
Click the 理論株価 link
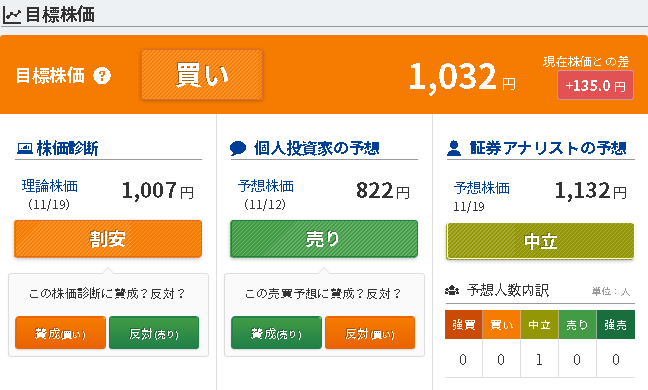click(x=50, y=186)
